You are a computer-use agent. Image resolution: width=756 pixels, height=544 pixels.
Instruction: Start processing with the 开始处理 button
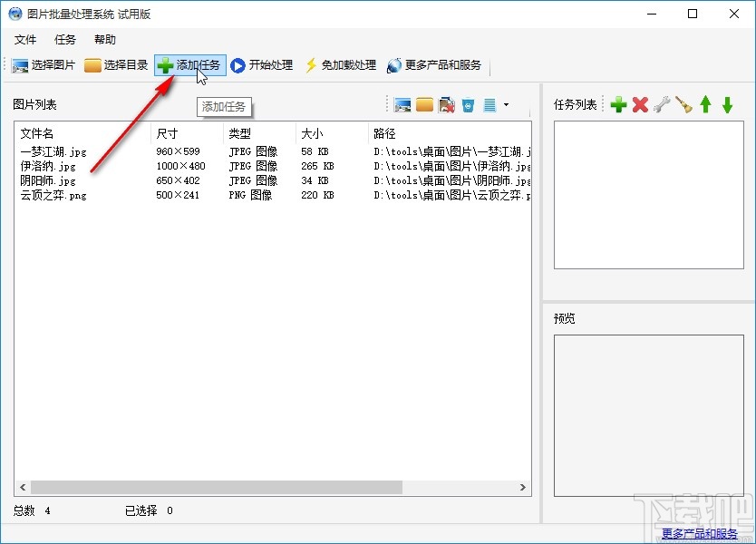(x=262, y=64)
